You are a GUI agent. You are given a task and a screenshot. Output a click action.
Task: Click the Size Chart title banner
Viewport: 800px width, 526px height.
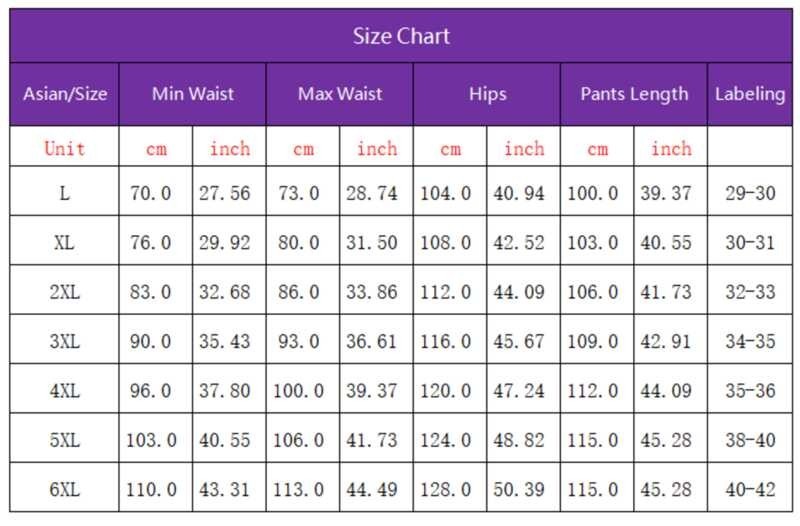pyautogui.click(x=400, y=37)
